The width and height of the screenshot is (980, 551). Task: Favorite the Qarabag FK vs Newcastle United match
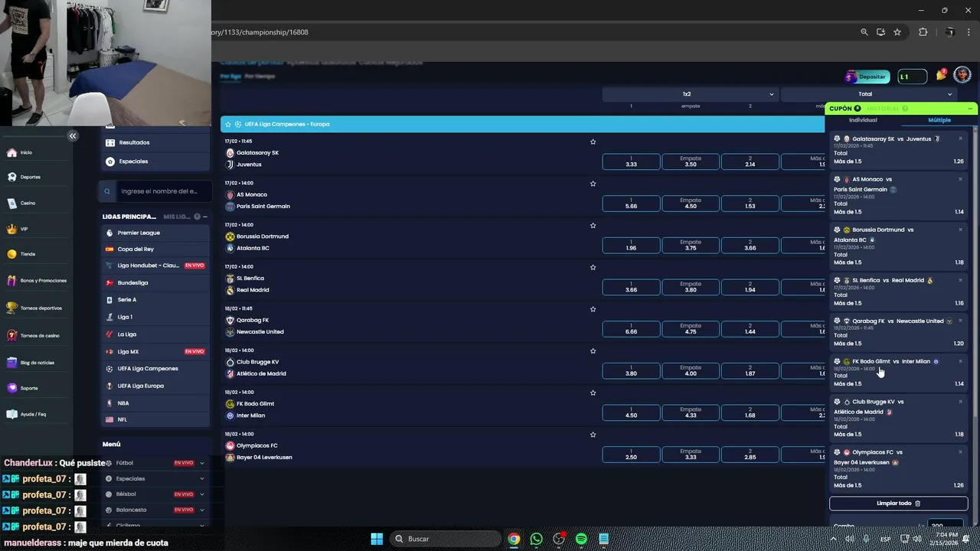pyautogui.click(x=593, y=309)
